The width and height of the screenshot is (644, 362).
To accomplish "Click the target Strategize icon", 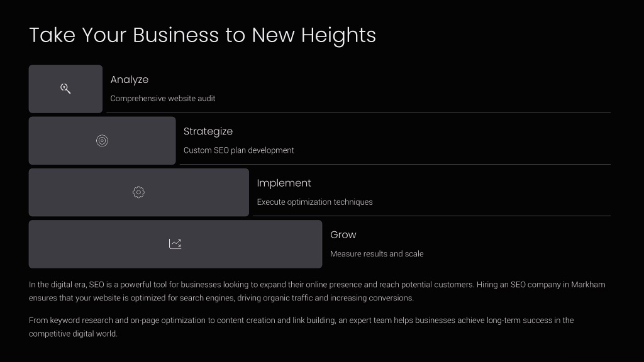I will coord(102,141).
